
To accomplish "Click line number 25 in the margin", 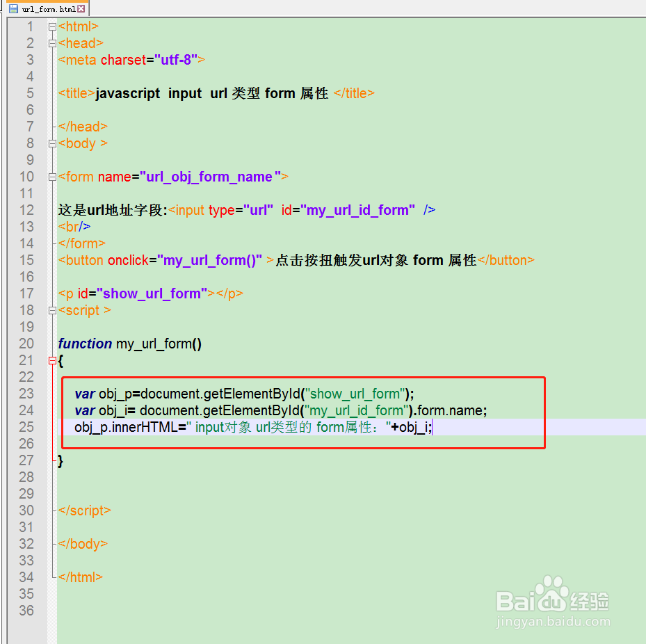I will [x=27, y=427].
